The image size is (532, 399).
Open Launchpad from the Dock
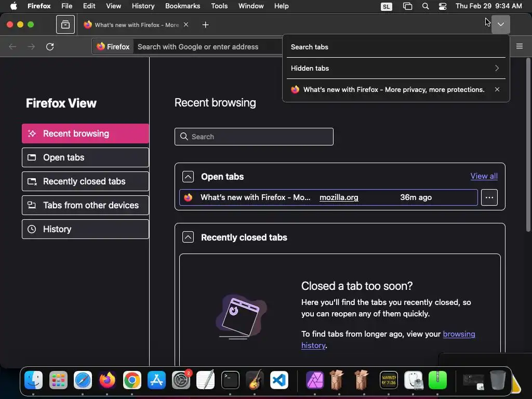[x=58, y=380]
